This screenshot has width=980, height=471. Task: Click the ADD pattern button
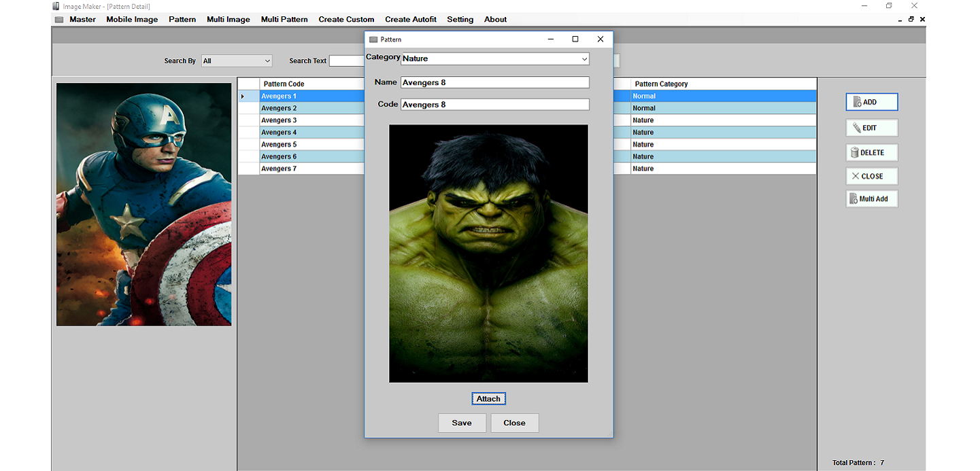click(871, 102)
